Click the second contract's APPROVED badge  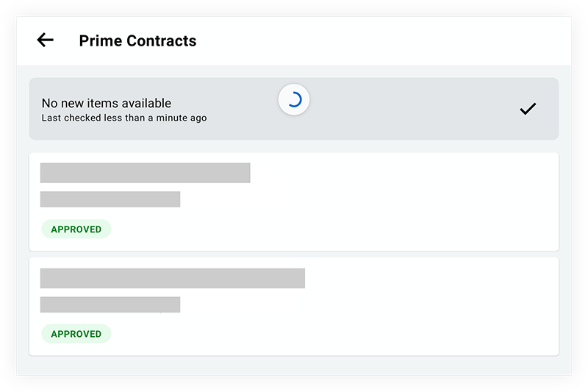[x=76, y=334]
